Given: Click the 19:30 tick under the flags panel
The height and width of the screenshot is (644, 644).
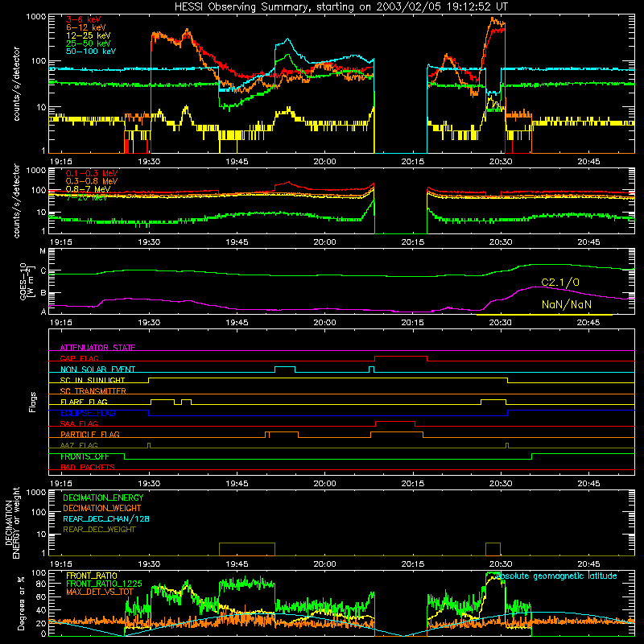Looking at the screenshot, I should tap(149, 484).
